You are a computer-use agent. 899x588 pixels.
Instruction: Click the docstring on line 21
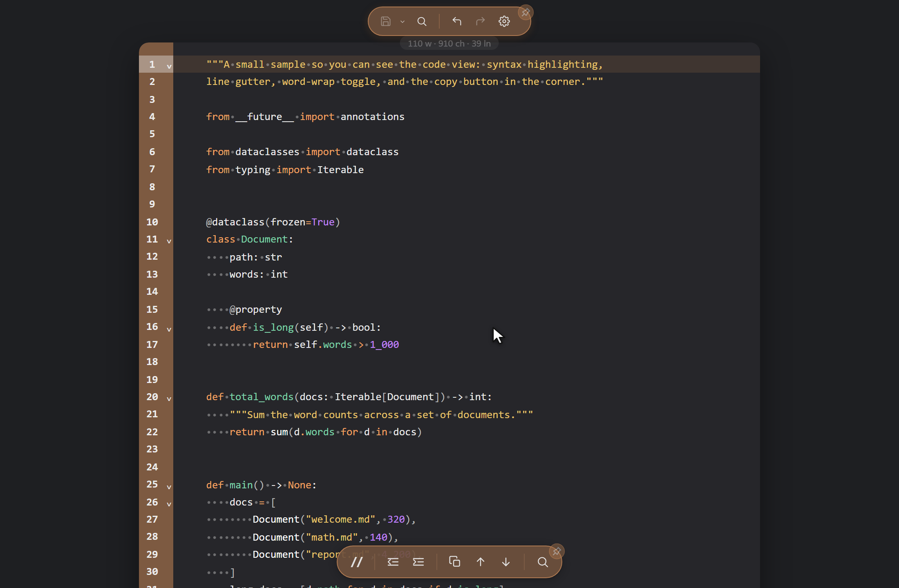click(381, 415)
